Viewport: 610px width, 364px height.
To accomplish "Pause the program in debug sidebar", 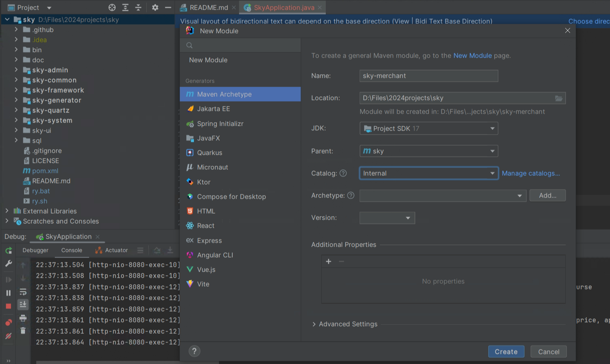I will [8, 293].
